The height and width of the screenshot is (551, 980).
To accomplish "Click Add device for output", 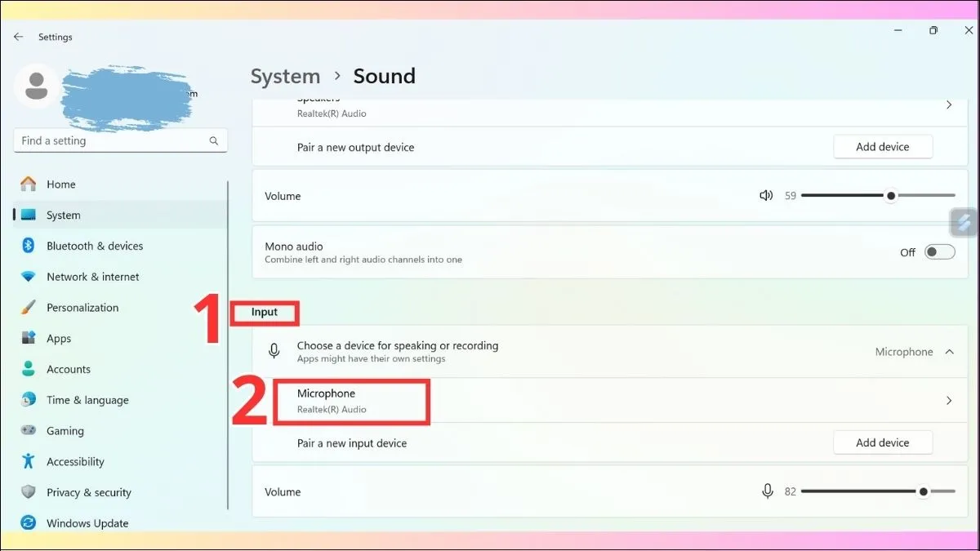I will pos(882,147).
